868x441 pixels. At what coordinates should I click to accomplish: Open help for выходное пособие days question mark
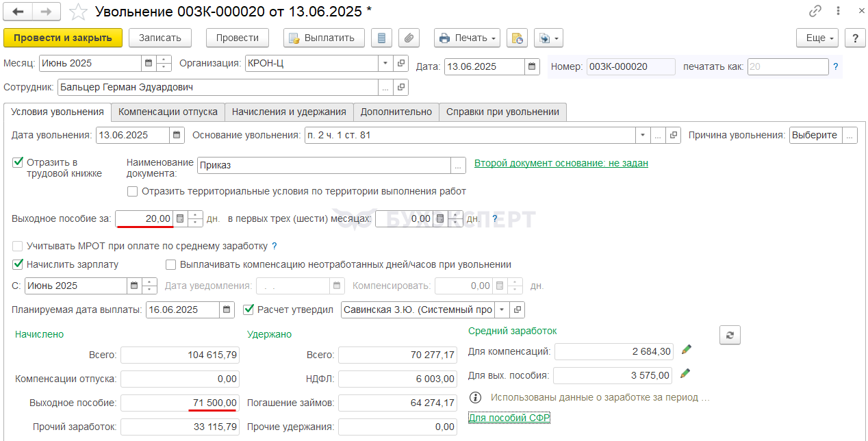495,219
